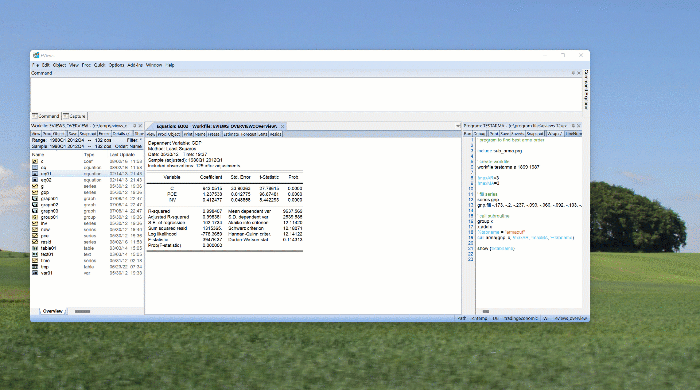Close the equation window tab
700x390 pixels.
pos(283,126)
